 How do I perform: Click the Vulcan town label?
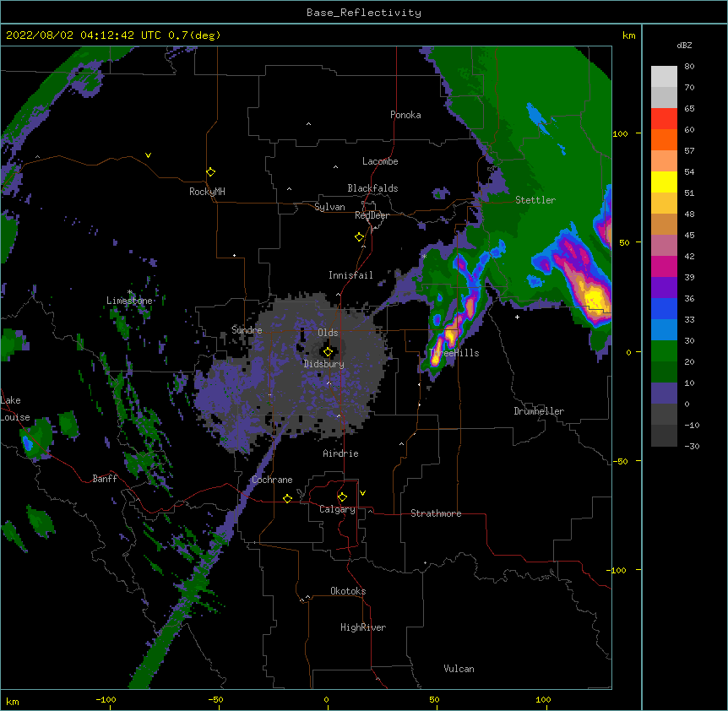pos(459,669)
